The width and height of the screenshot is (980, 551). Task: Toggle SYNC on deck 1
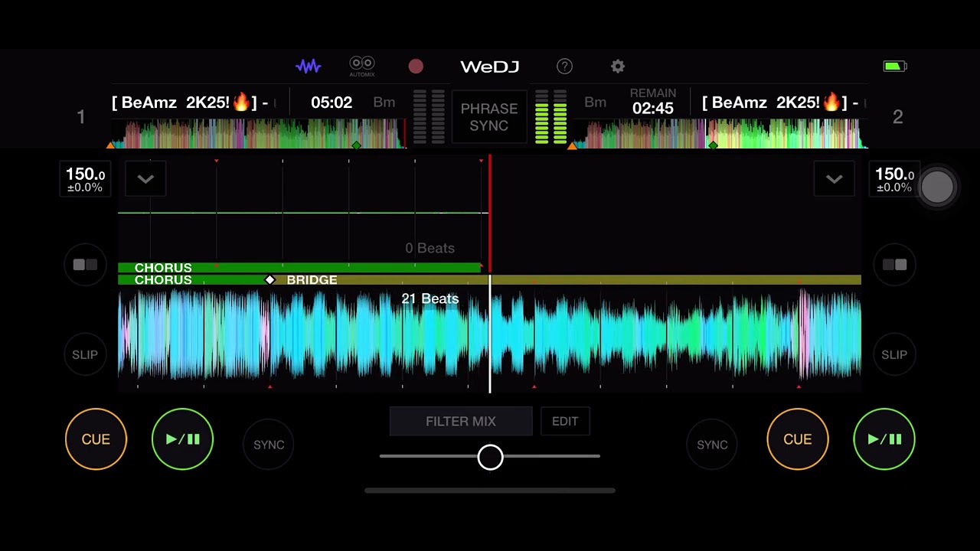[x=269, y=445]
